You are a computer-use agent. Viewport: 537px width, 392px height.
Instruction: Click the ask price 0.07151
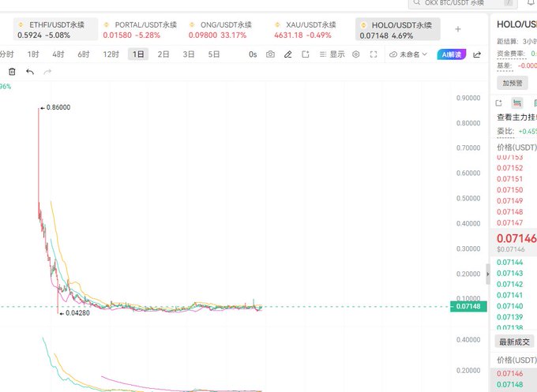click(510, 179)
